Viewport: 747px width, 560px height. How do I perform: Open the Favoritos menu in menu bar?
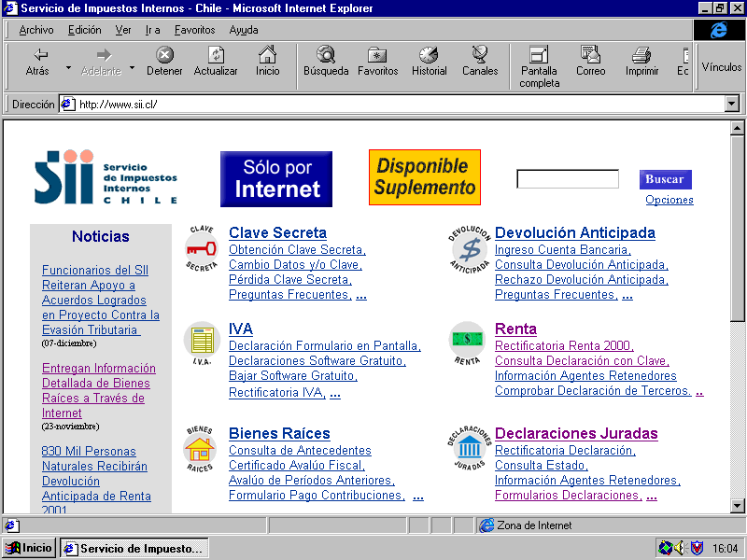(x=194, y=30)
